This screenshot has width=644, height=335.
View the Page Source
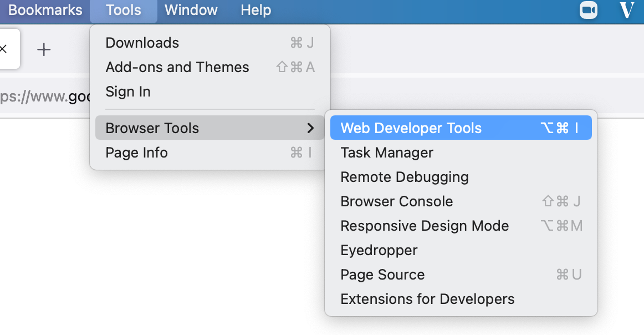[x=382, y=274]
